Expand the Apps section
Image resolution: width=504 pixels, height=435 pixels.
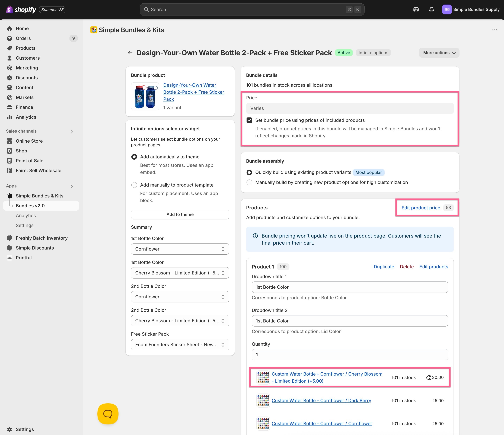(x=72, y=187)
